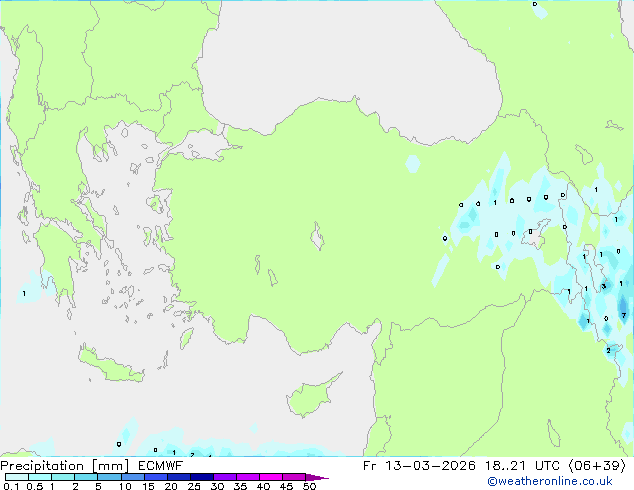Image resolution: width=634 pixels, height=490 pixels.
Task: Pick the 35–40 mm purple legend swatch
Action: pos(247,477)
